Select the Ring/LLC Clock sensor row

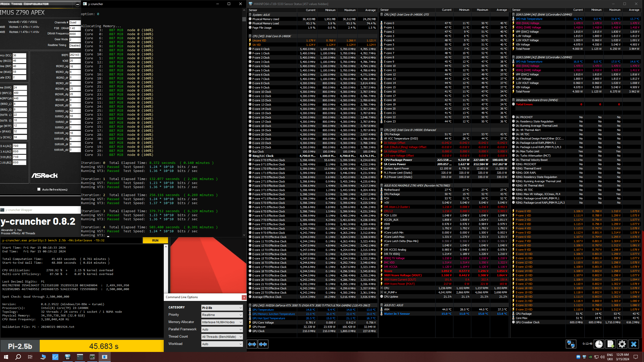click(312, 156)
